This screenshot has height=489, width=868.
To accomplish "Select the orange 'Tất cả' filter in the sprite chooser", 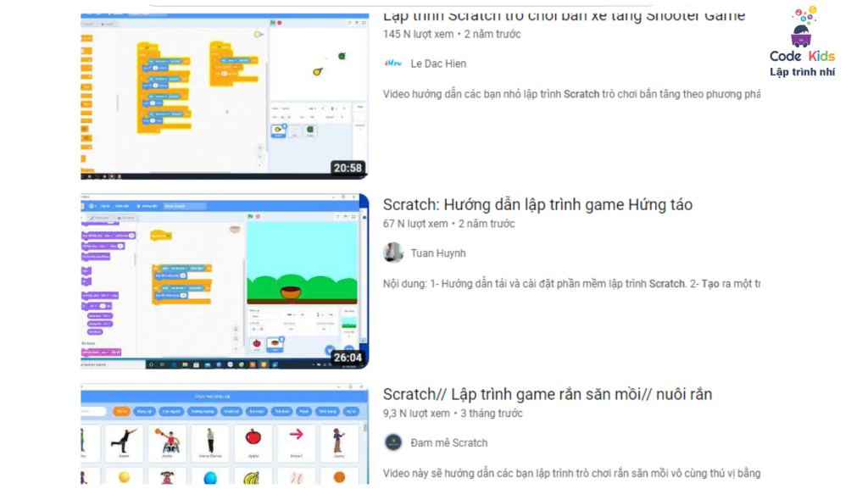I will click(121, 411).
